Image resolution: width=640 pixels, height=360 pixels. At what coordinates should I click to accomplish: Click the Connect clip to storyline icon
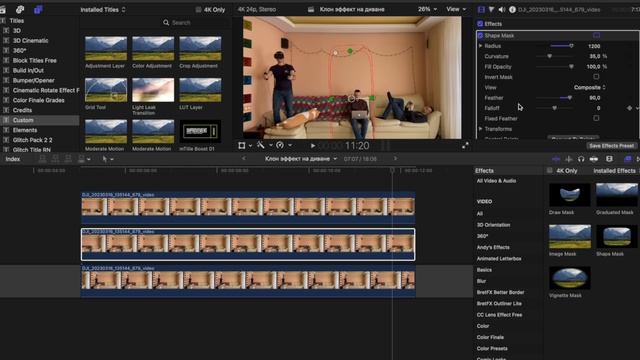point(42,159)
